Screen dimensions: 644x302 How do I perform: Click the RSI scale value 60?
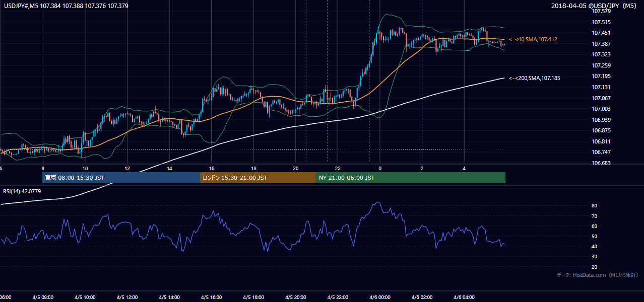coord(595,226)
